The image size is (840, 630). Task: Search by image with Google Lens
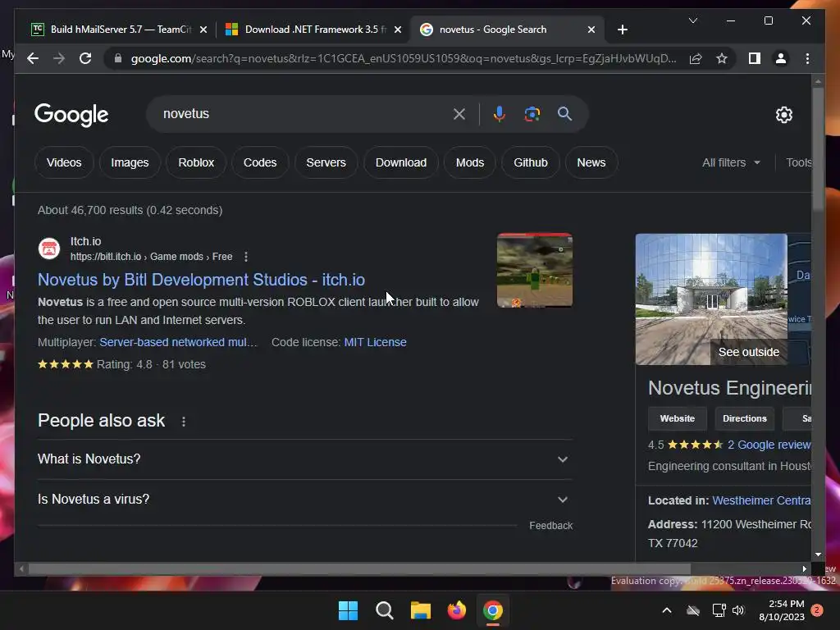tap(532, 113)
